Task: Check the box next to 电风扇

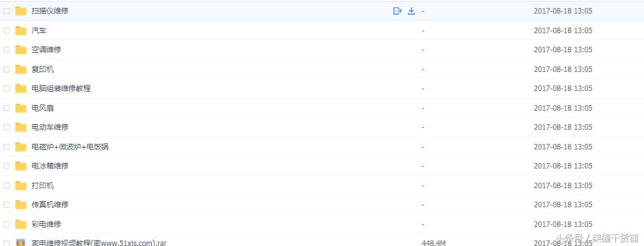Action: click(x=7, y=108)
